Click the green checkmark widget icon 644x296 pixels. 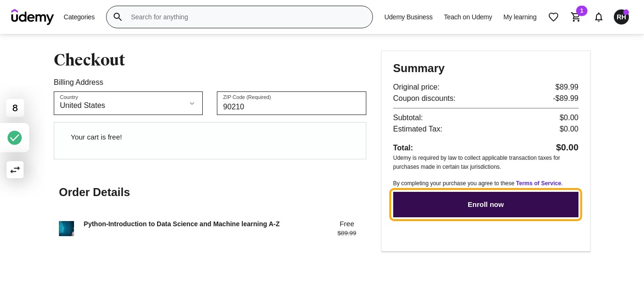point(15,138)
